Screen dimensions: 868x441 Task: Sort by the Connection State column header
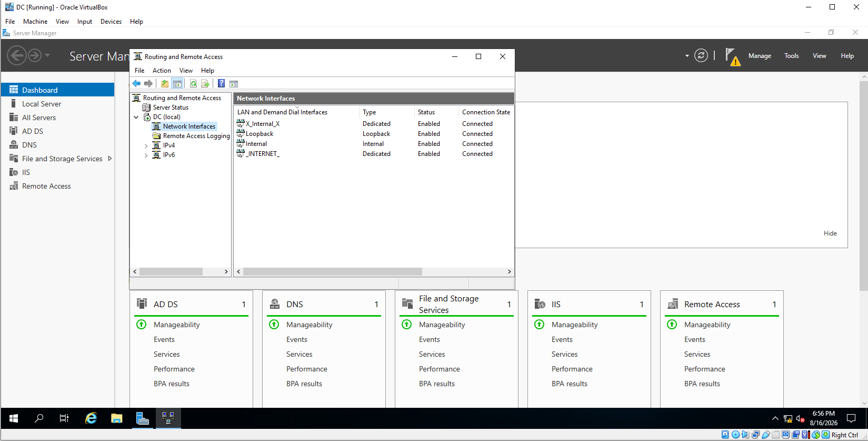tap(486, 112)
